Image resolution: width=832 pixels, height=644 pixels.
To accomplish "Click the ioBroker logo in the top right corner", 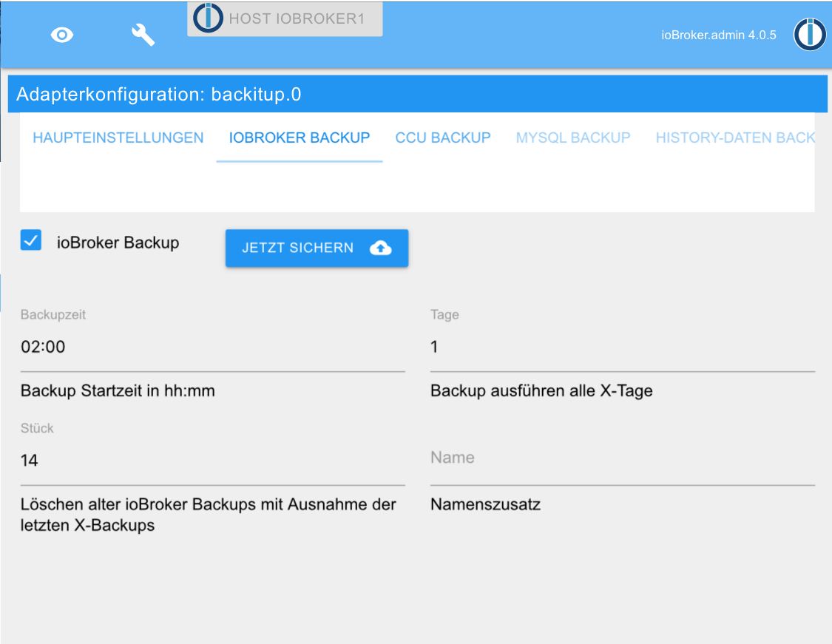I will click(x=810, y=35).
